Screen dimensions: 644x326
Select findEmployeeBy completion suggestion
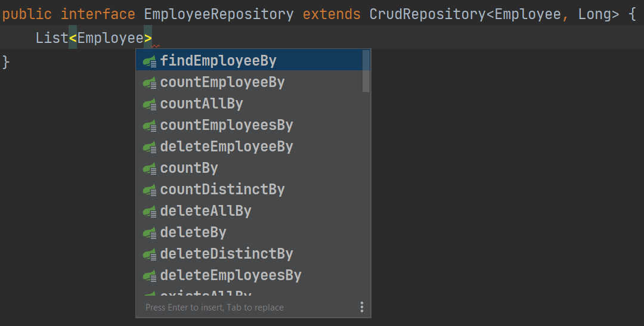pos(218,61)
